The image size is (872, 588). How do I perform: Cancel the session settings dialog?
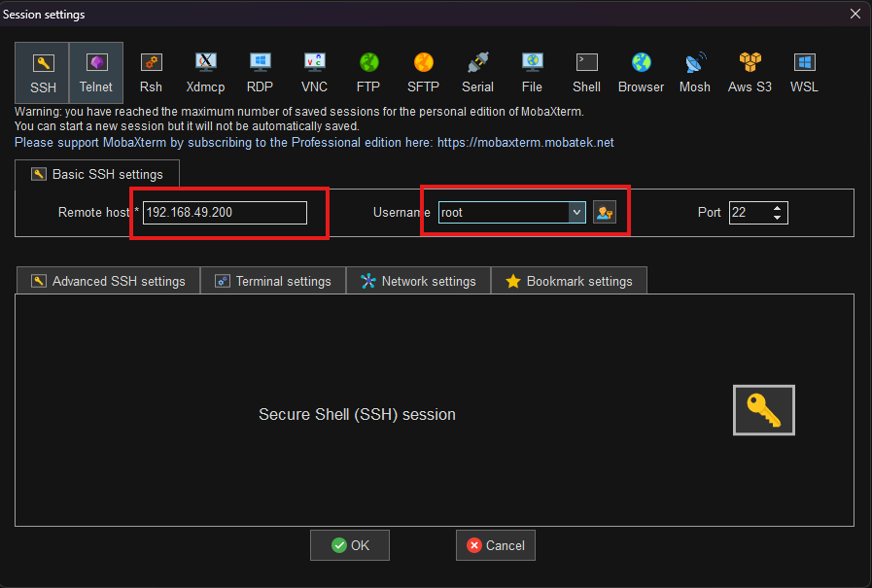click(x=496, y=545)
